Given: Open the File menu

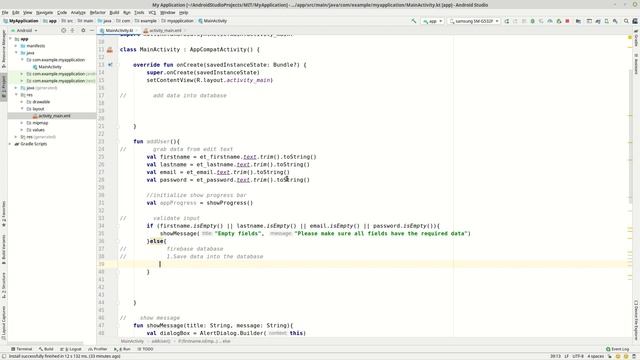Looking at the screenshot, I should [x=5, y=13].
